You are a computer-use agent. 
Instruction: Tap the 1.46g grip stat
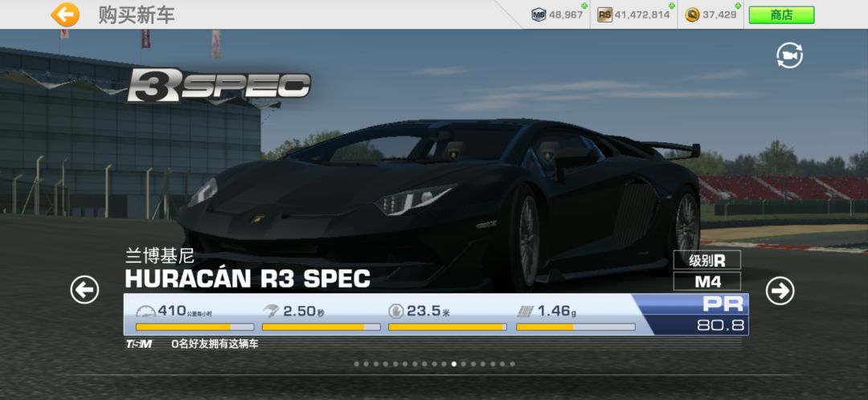(x=557, y=312)
